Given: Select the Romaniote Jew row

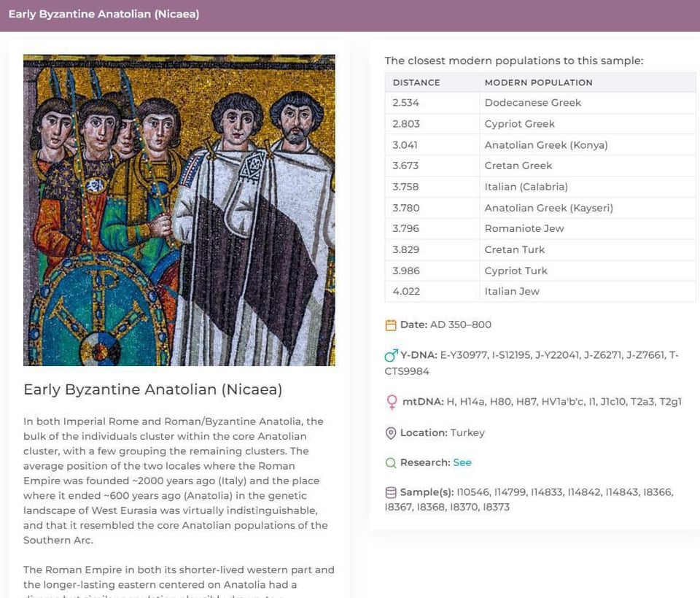Looking at the screenshot, I should [524, 228].
